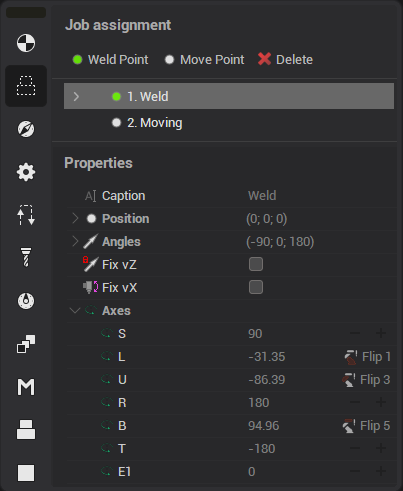Click the drill bit tool sidebar icon
Viewport: 403px width, 491px height.
click(x=26, y=257)
